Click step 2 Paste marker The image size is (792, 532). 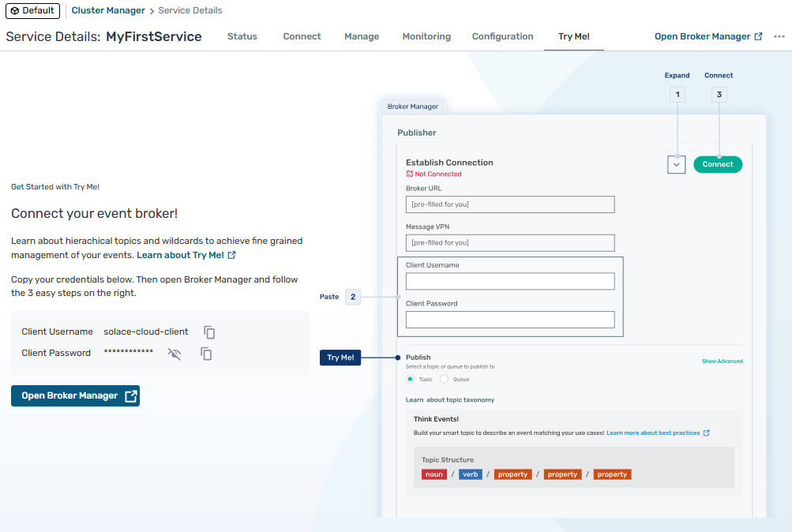[353, 297]
